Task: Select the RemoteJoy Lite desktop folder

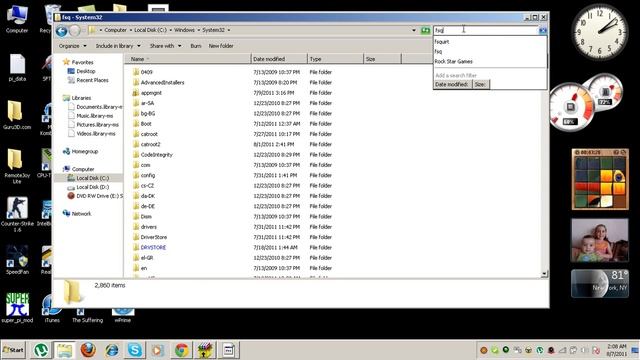Action: pos(17,166)
